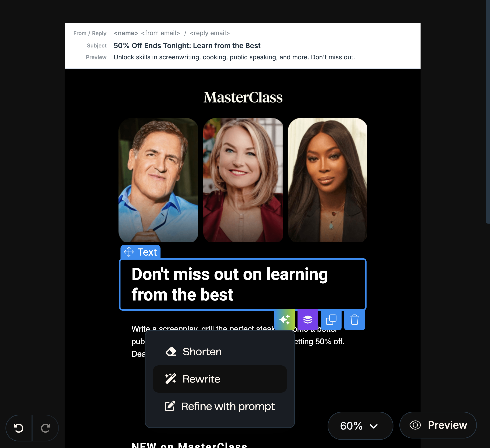490x448 pixels.
Task: Duplicate the text block with the copy icon
Action: [x=331, y=319]
